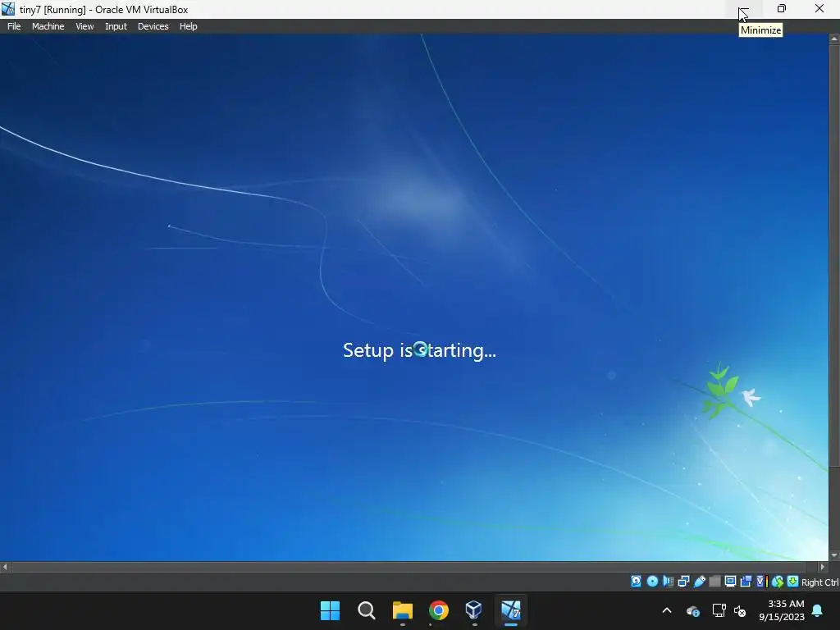Toggle the mouse integration indicator
The width and height of the screenshot is (840, 630).
coord(778,582)
